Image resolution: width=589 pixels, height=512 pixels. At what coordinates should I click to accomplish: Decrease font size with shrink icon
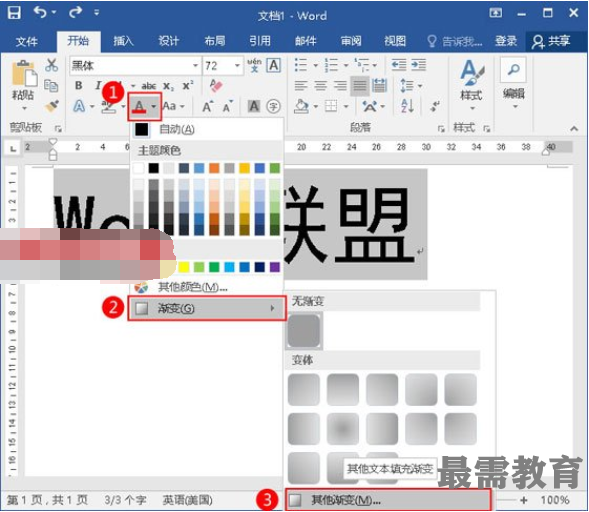coord(228,107)
